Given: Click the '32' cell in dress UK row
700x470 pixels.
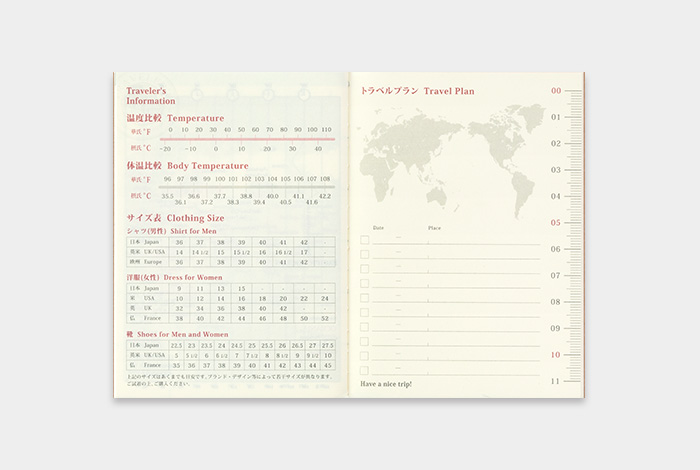Looking at the screenshot, I should (179, 308).
